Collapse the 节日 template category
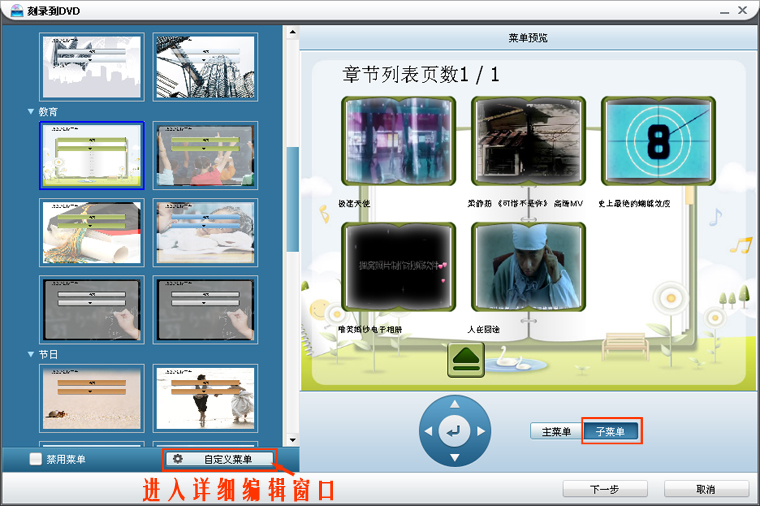The height and width of the screenshot is (506, 760). point(31,354)
